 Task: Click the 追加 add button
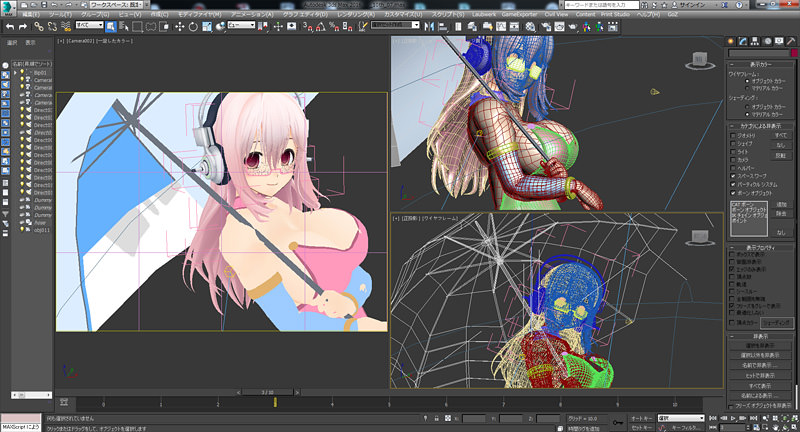781,205
